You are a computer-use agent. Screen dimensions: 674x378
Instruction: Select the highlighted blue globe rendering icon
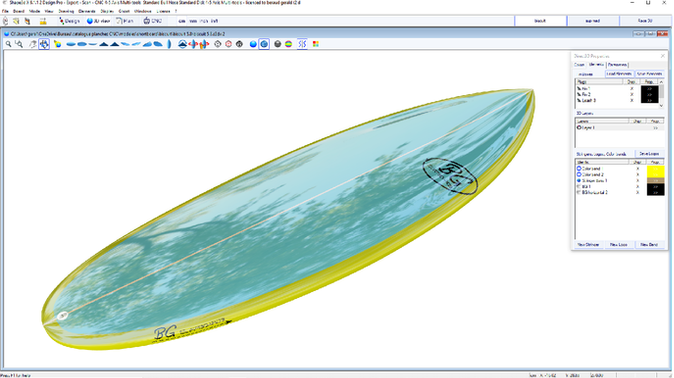(264, 44)
